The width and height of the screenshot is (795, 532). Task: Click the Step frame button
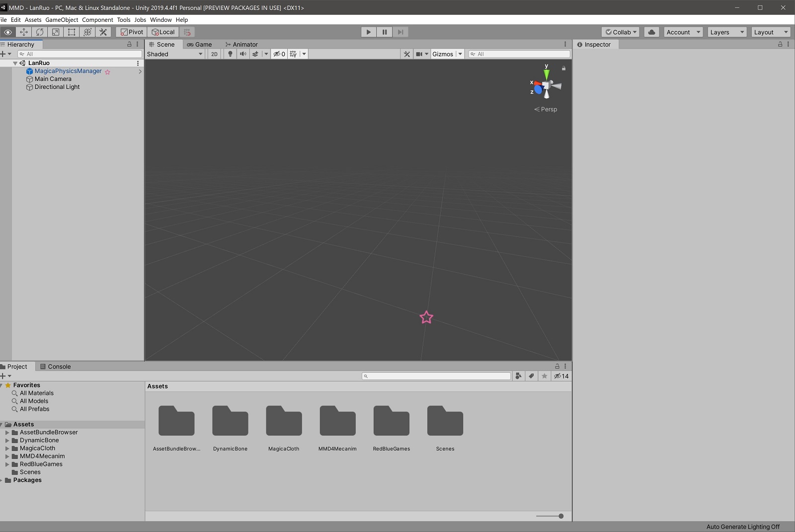400,32
